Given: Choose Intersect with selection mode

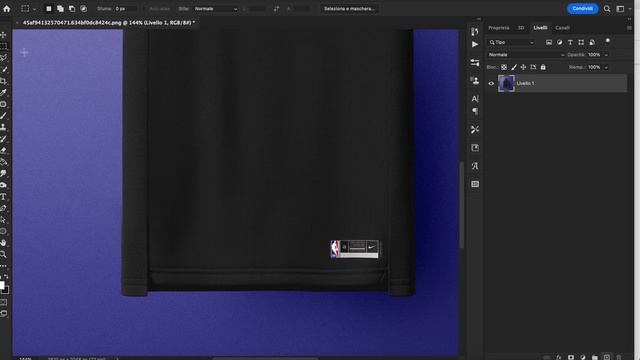Looking at the screenshot, I should [83, 9].
